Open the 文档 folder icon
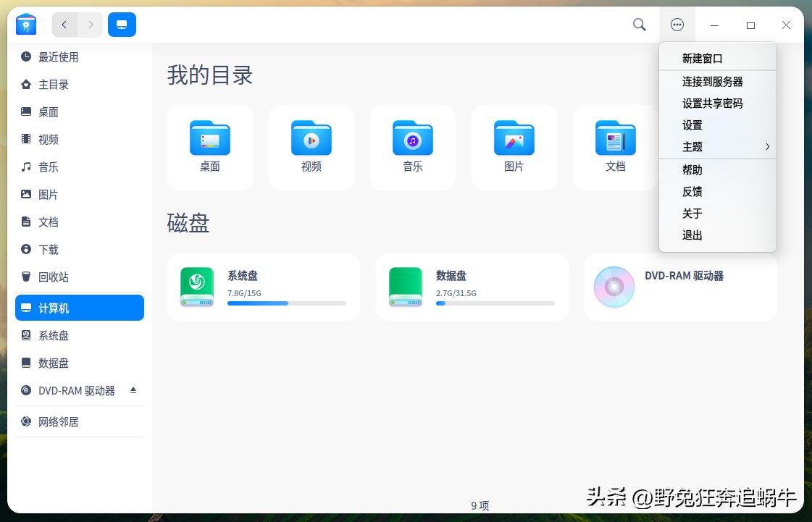The width and height of the screenshot is (812, 522). pyautogui.click(x=615, y=138)
